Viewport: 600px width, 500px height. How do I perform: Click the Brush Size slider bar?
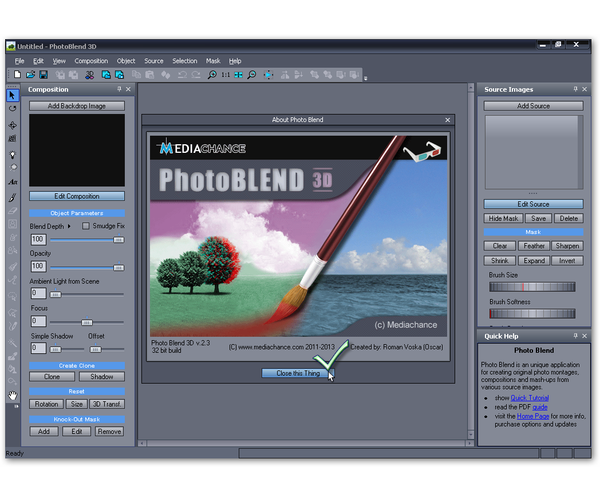click(532, 287)
